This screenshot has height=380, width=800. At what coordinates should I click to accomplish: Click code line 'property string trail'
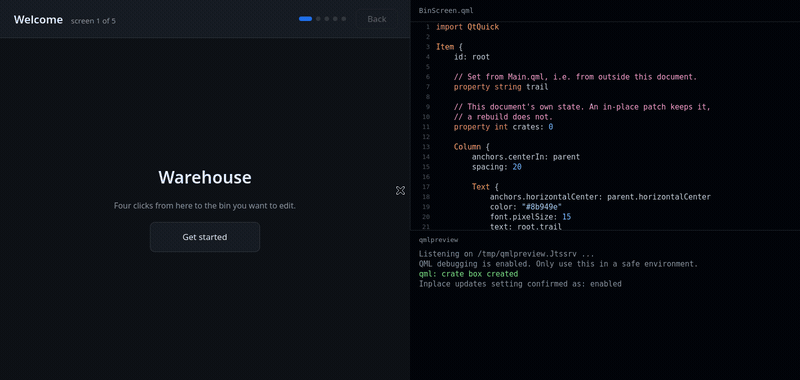coord(501,87)
